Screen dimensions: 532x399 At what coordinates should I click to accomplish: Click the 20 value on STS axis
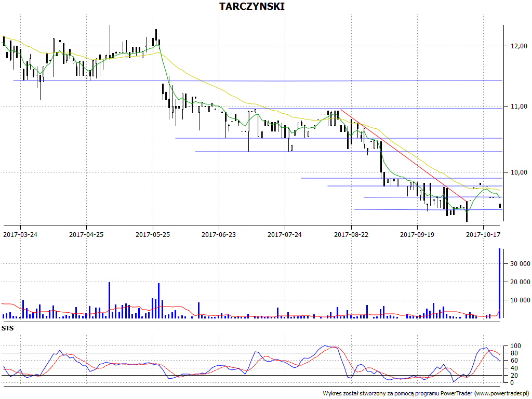tap(514, 375)
